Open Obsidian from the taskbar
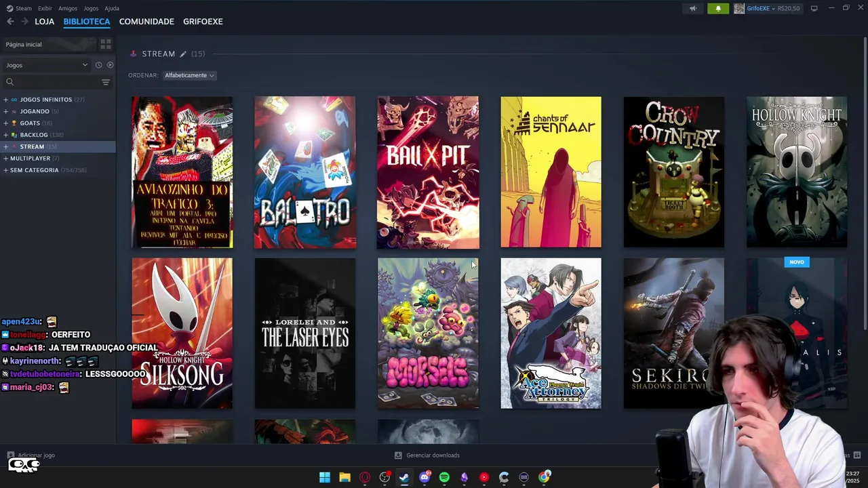Screen dimensions: 868x488 coord(464,477)
